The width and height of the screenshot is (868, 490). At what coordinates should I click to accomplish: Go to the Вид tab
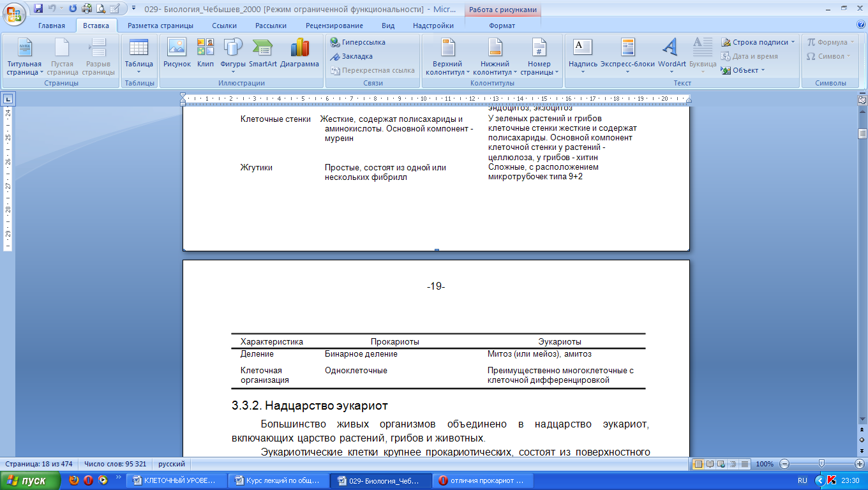coord(388,26)
